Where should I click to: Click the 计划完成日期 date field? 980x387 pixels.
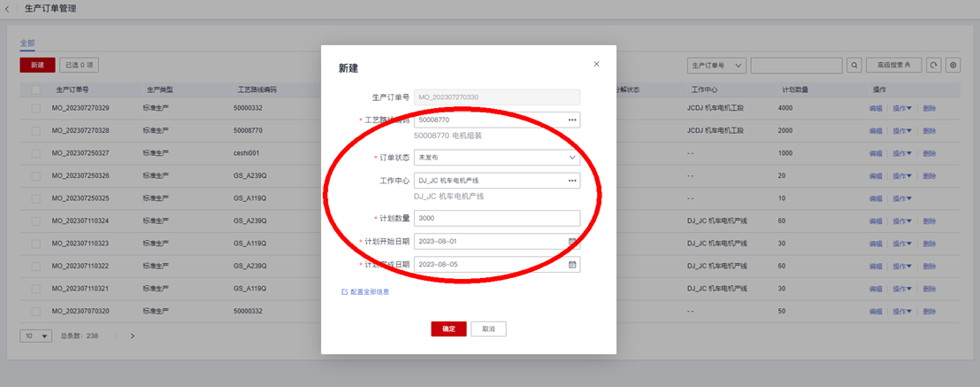tap(497, 264)
